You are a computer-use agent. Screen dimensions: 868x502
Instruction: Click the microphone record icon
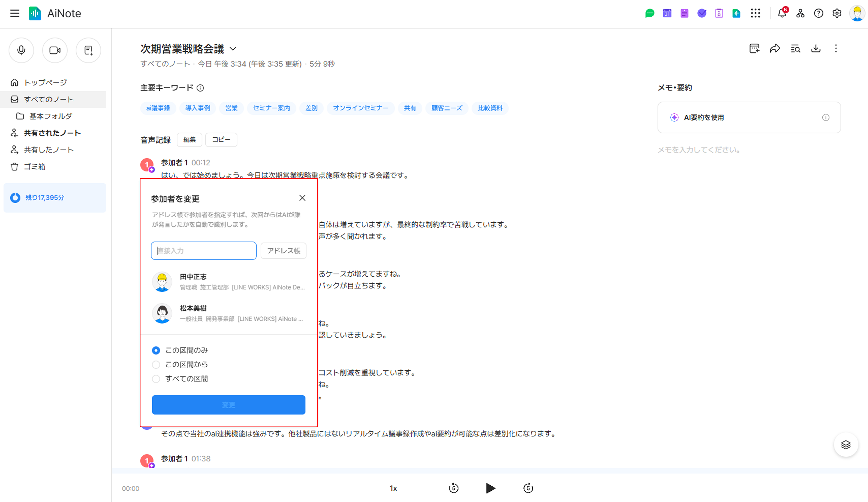[21, 50]
